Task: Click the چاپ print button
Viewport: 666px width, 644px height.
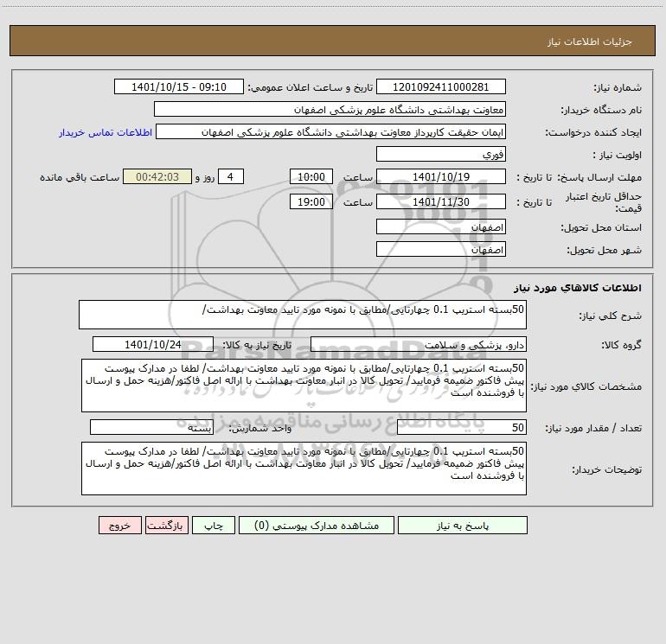Action: click(214, 526)
